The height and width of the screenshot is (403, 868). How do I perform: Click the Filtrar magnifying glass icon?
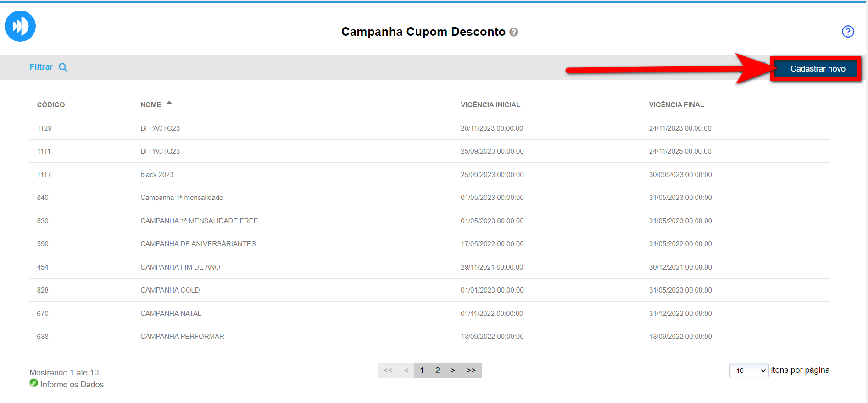tap(63, 67)
